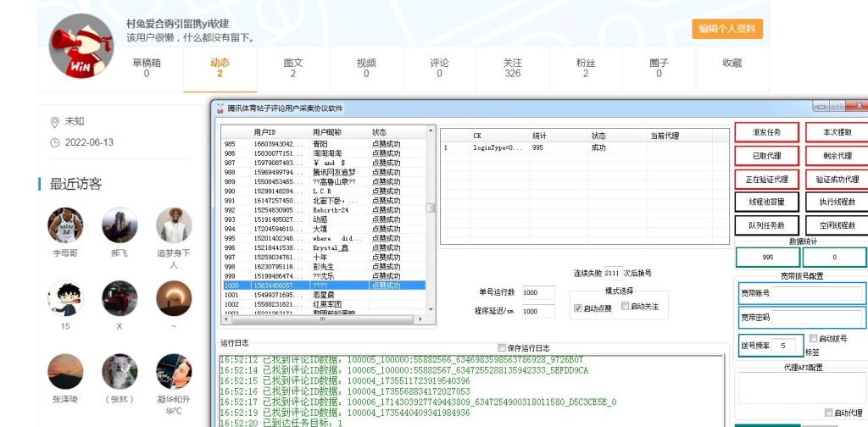868x427 pixels.
Task: Enable the 启动拨号 checkbox
Action: pos(814,338)
